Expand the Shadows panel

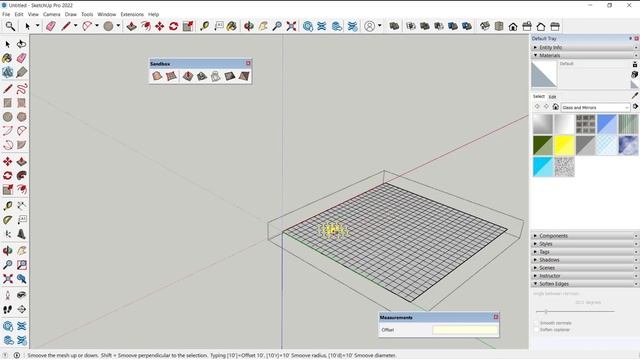tap(584, 260)
